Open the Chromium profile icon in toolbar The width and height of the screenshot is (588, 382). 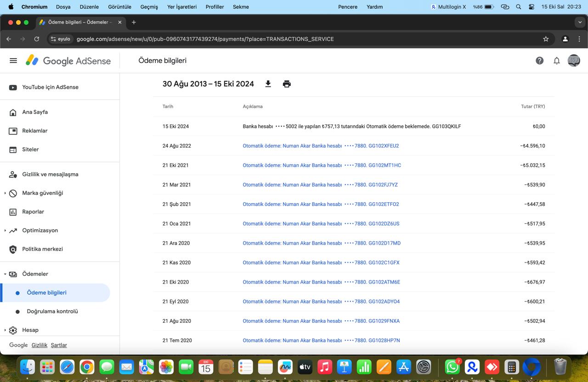click(x=565, y=39)
